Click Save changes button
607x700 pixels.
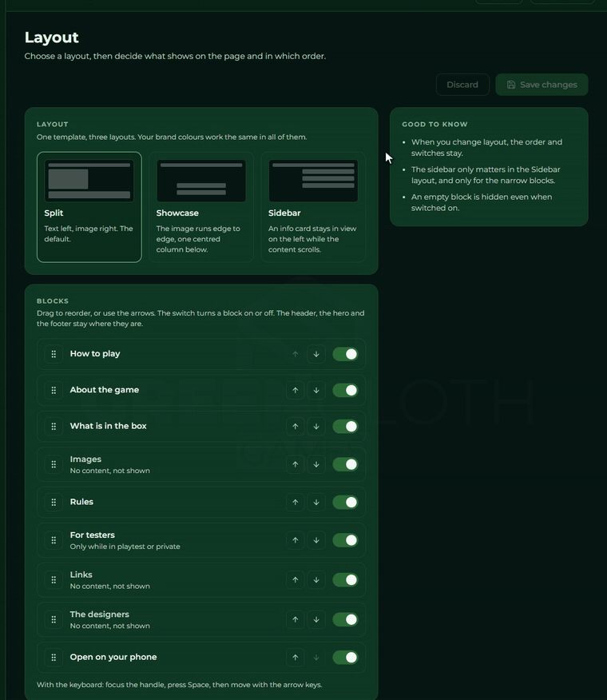542,85
